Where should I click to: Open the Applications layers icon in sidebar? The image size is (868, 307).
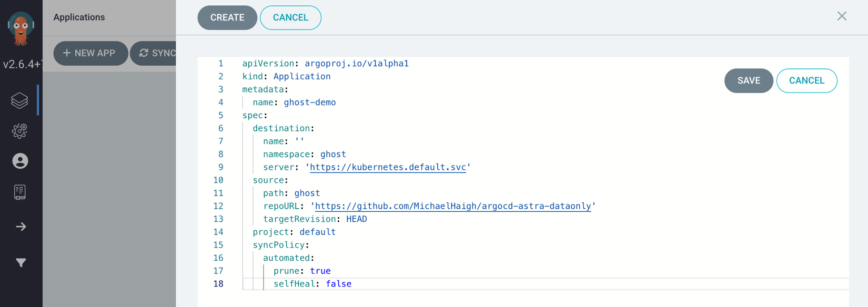coord(19,100)
